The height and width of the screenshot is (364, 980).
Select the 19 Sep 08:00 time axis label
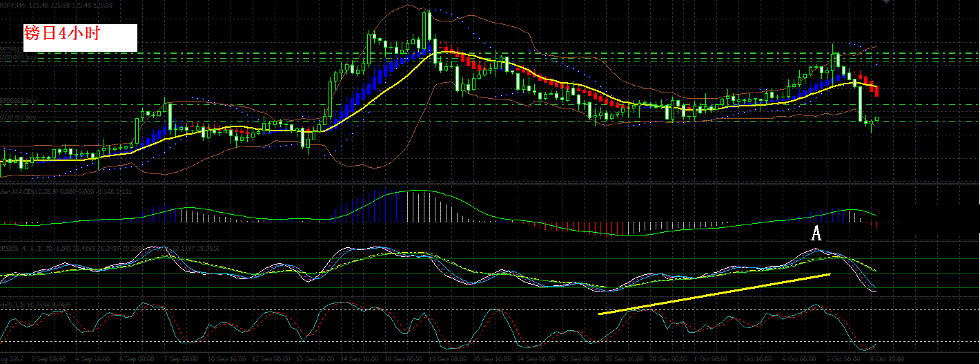pyautogui.click(x=448, y=358)
